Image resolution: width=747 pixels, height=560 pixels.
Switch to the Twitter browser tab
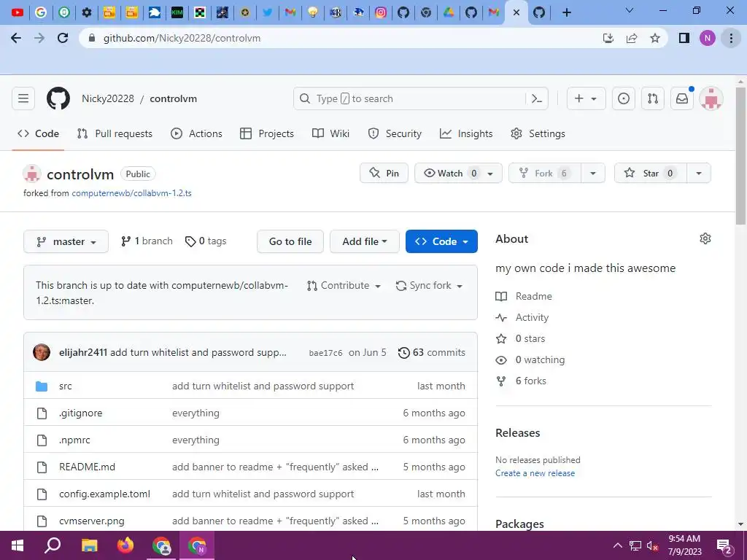point(268,12)
